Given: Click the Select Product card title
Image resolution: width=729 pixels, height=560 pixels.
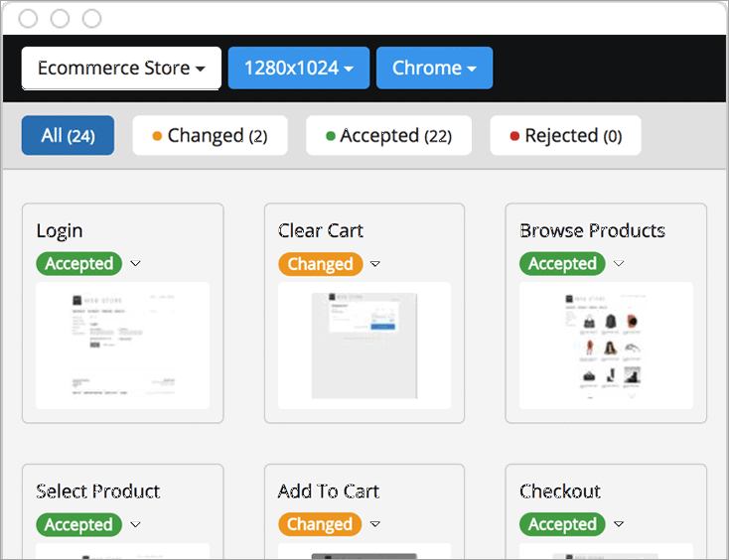Looking at the screenshot, I should coord(98,491).
